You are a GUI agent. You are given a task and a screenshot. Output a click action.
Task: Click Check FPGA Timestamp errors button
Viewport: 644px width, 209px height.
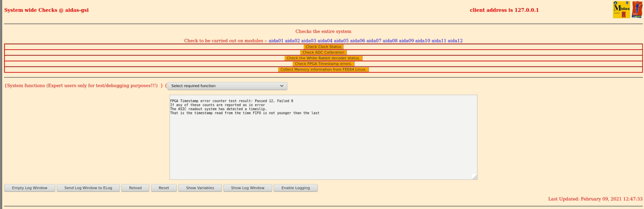323,64
